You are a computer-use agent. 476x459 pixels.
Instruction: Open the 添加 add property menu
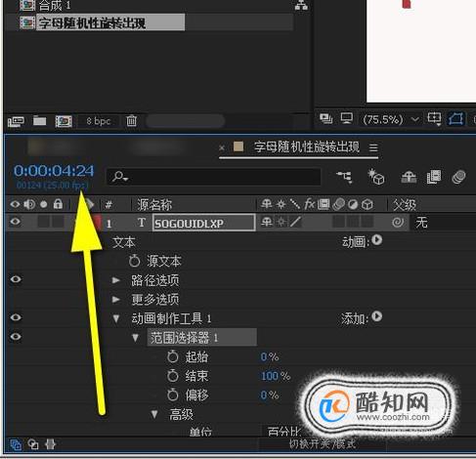[377, 316]
